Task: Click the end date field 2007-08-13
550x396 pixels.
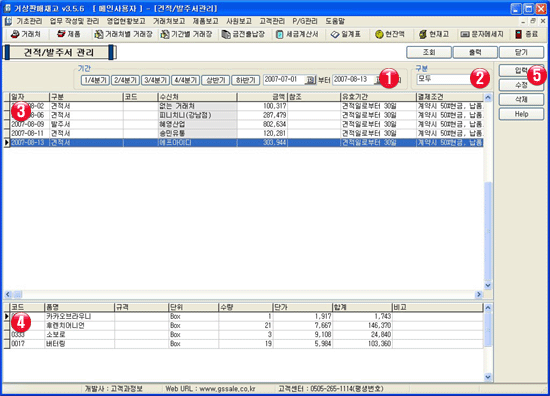Action: pyautogui.click(x=353, y=80)
